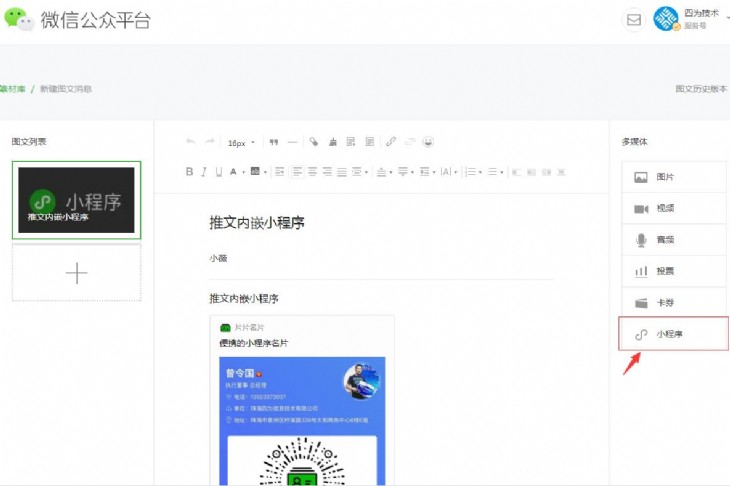Click the 四为技术 account name

pyautogui.click(x=701, y=14)
